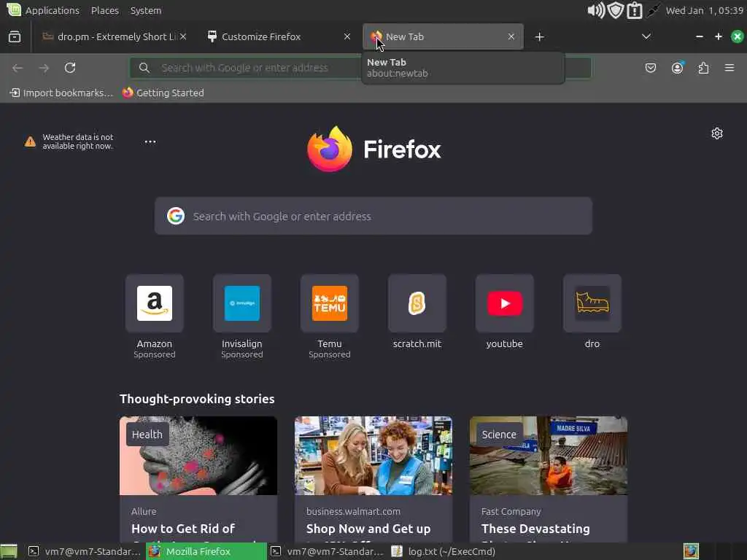Click the Firefox icon at the bottom-right panel
The height and width of the screenshot is (560, 747).
(x=691, y=551)
